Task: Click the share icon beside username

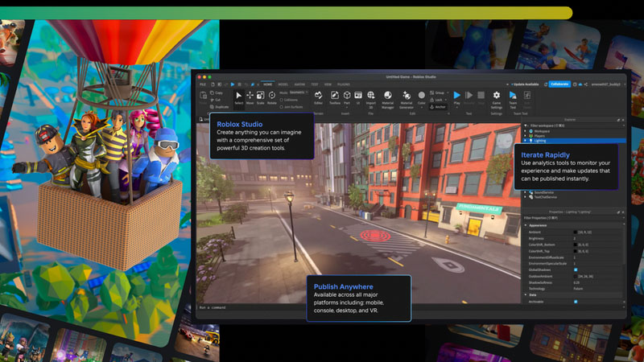Action: 586,84
